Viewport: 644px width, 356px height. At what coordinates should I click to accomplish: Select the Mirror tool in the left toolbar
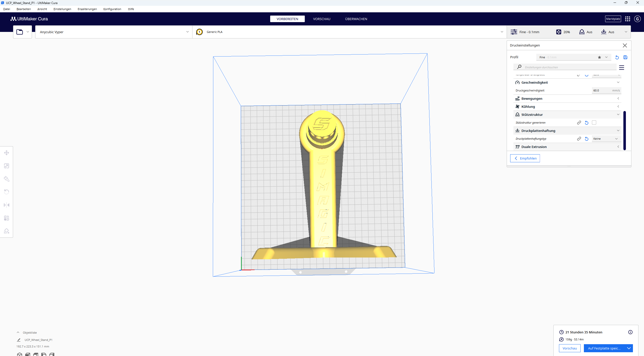click(x=7, y=205)
